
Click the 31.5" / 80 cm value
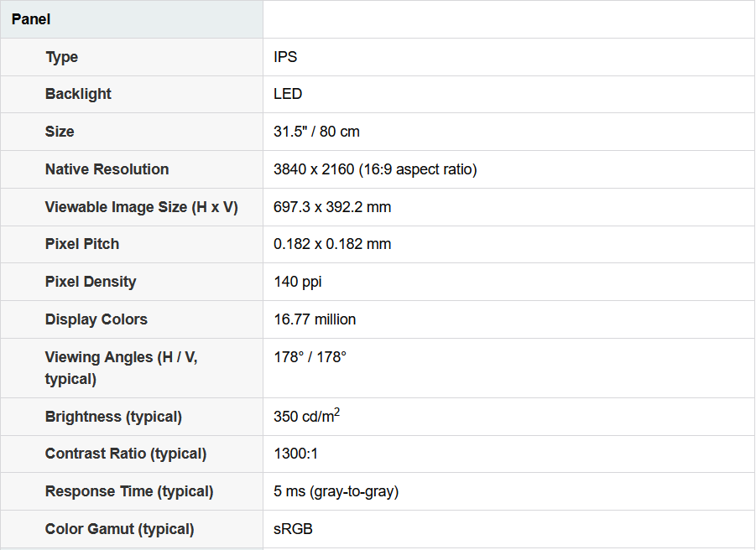click(317, 132)
